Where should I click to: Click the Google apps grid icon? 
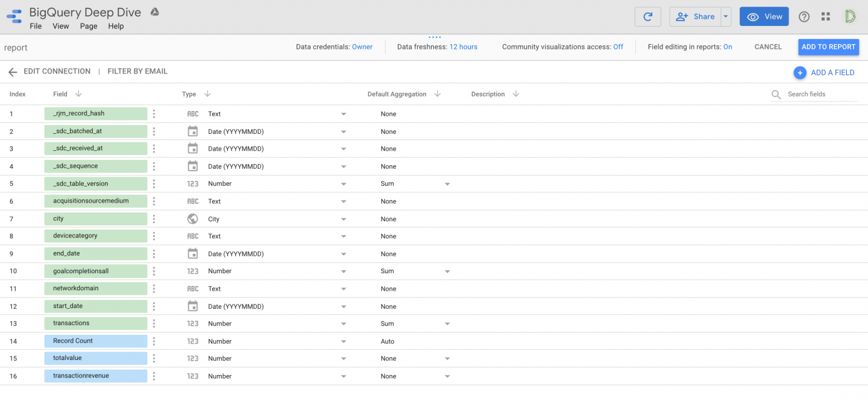[826, 16]
